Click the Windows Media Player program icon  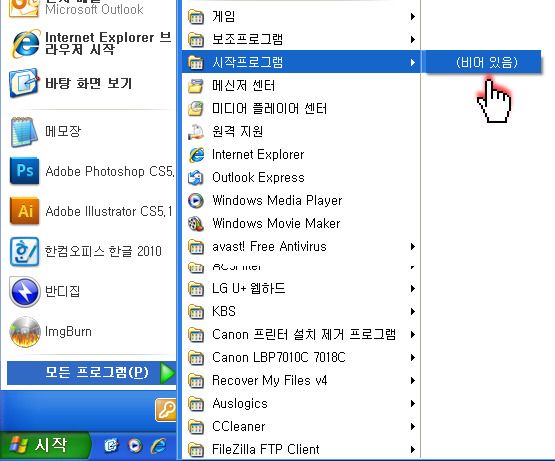pos(196,201)
